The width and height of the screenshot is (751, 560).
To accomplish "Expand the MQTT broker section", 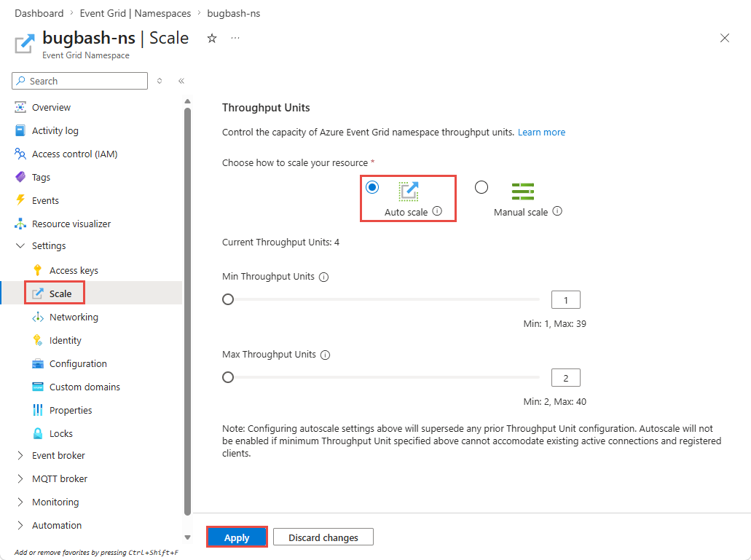I will 20,478.
